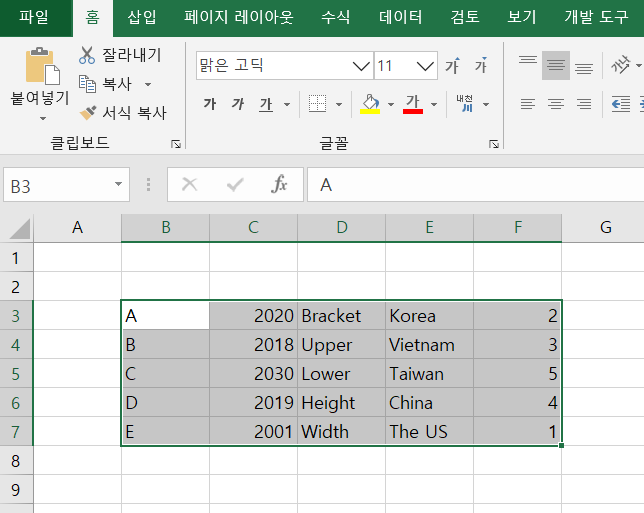Click the Cut (잘라내기) scissors icon
Viewport: 644px width, 513px height.
(x=87, y=55)
